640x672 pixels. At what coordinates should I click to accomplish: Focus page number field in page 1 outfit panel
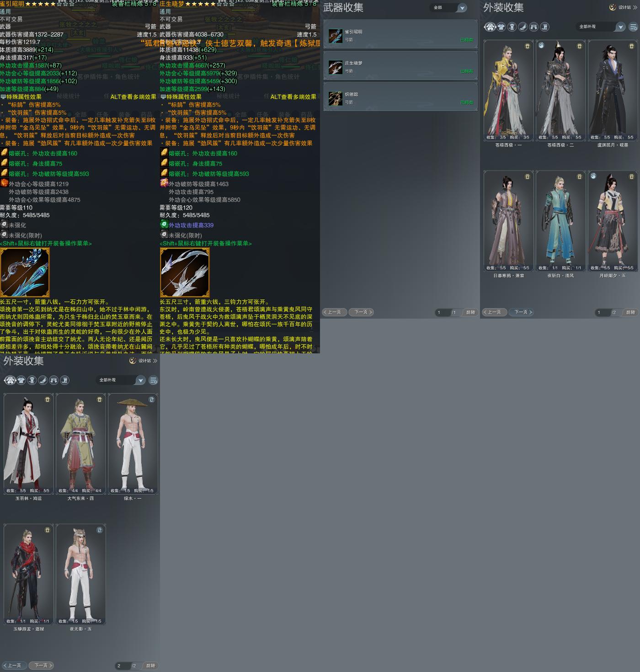[603, 313]
